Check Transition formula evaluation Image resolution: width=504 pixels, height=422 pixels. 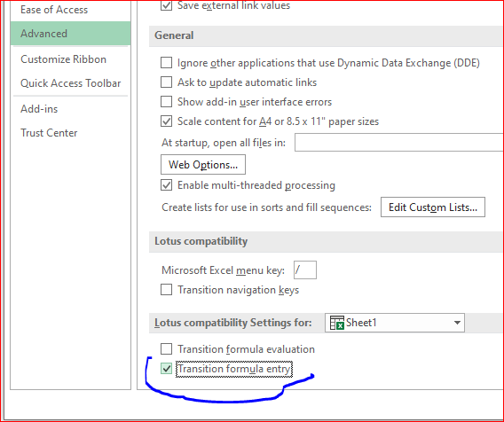(x=166, y=349)
